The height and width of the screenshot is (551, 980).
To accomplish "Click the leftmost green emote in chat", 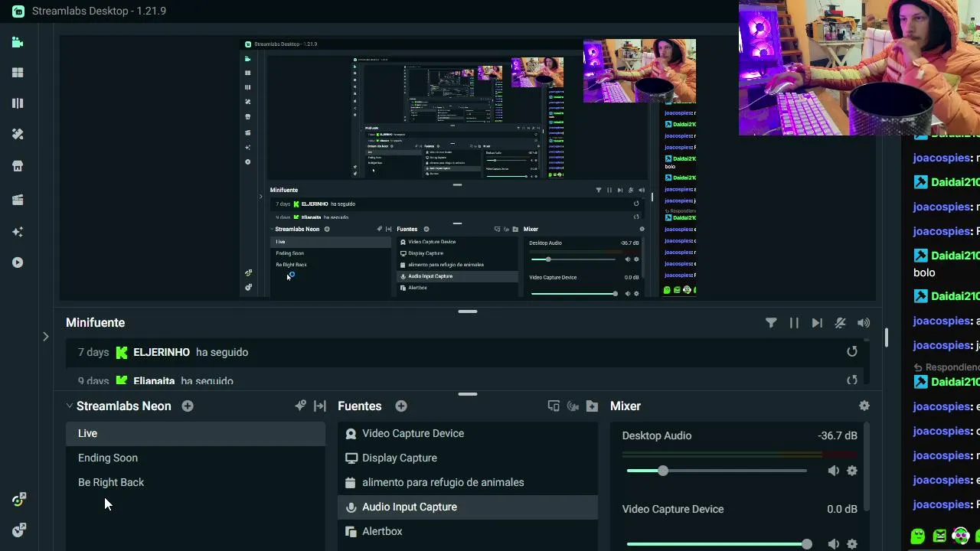I will (x=918, y=536).
